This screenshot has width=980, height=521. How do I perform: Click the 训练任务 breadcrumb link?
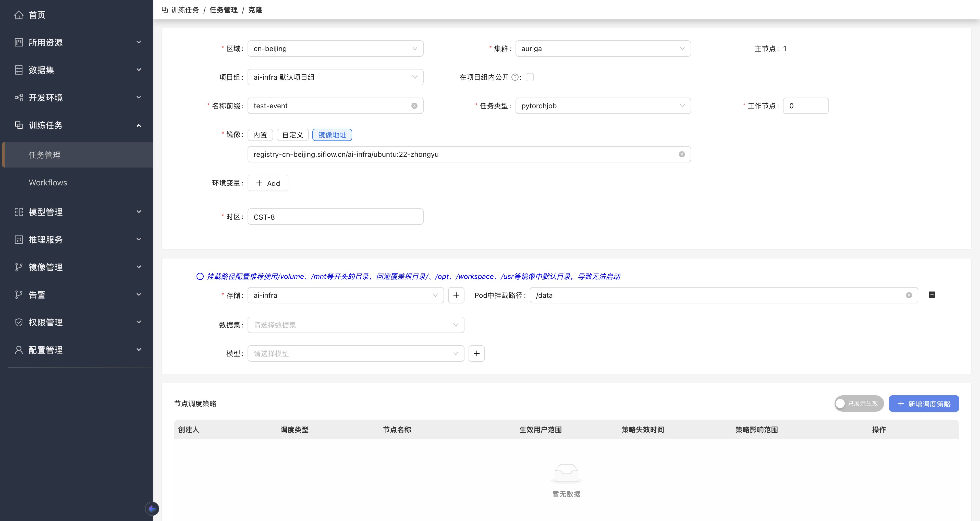[185, 10]
